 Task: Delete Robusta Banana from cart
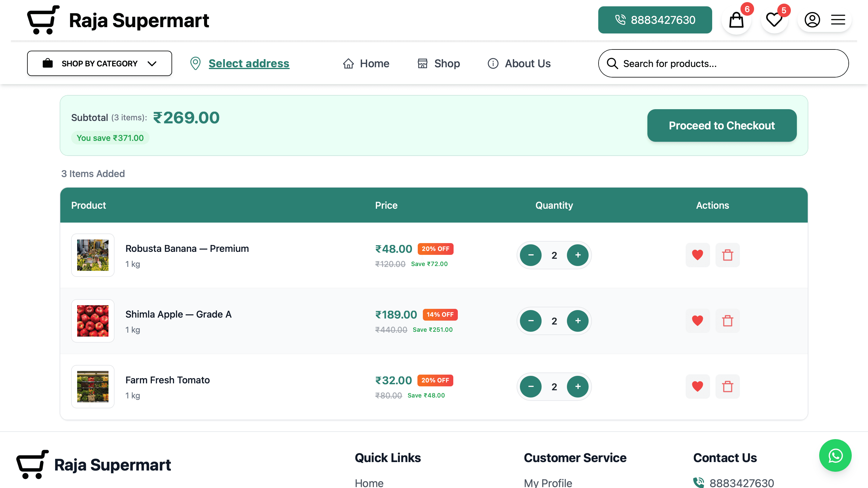click(x=728, y=255)
